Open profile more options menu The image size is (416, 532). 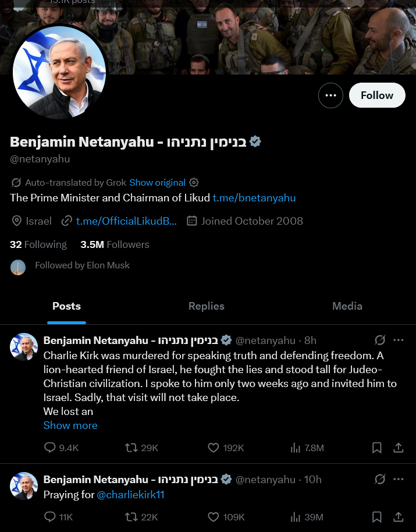click(x=330, y=95)
